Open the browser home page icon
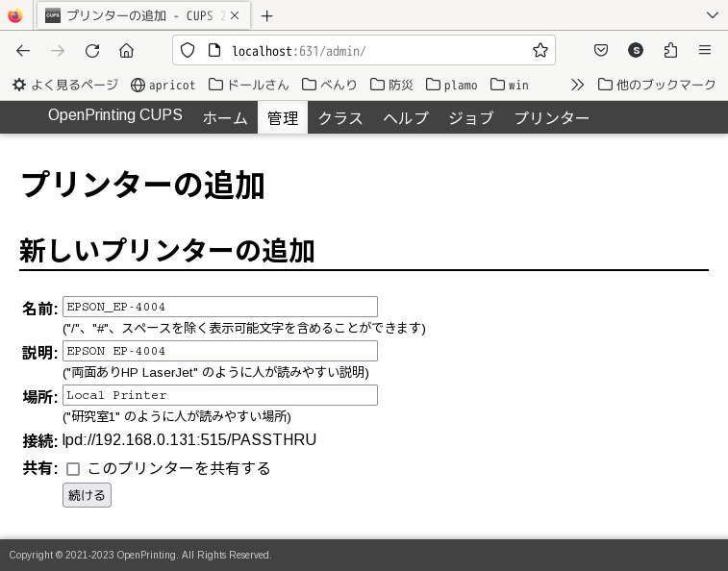This screenshot has height=571, width=728. tap(127, 51)
